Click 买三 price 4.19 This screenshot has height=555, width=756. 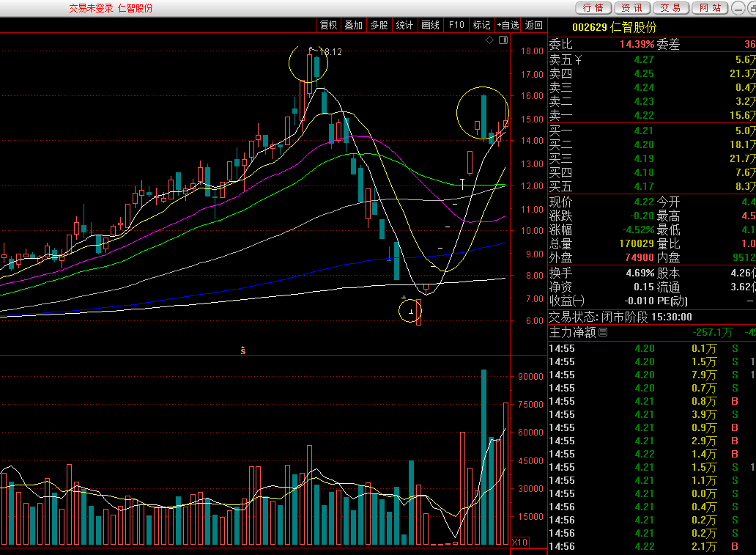644,159
